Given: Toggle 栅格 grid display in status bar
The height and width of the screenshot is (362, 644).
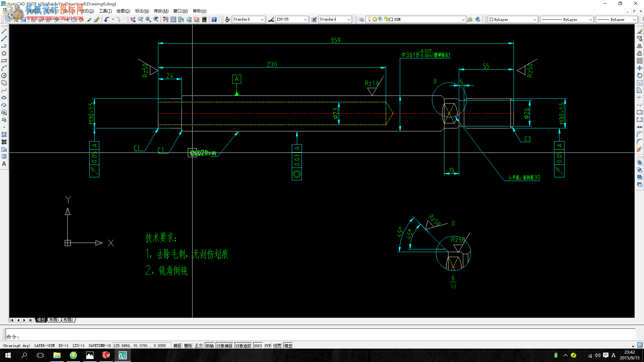Looking at the screenshot, I should [x=188, y=346].
